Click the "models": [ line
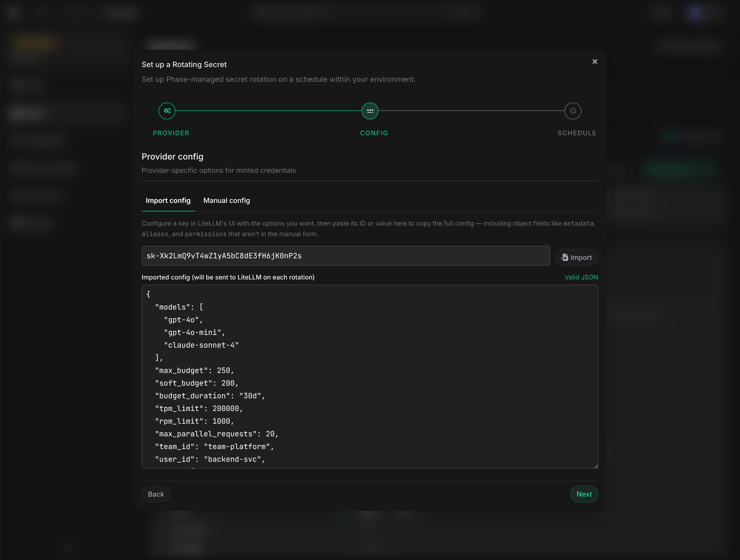The width and height of the screenshot is (740, 560). click(x=179, y=307)
